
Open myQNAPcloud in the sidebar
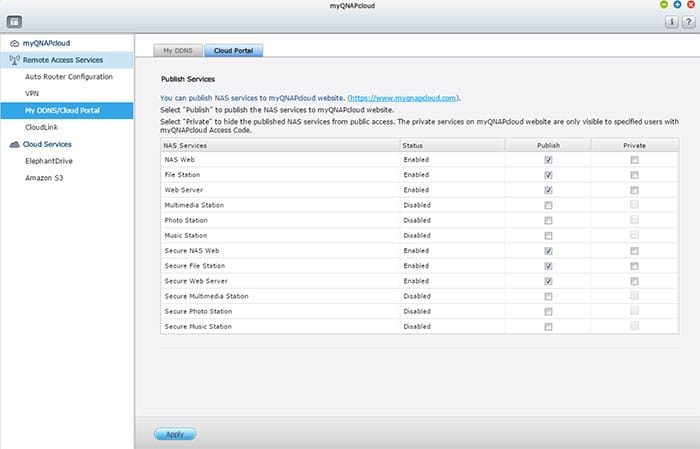(x=46, y=43)
